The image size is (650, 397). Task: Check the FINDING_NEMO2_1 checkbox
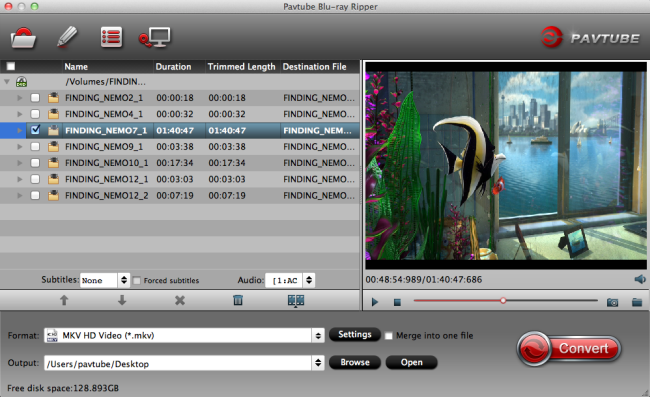pyautogui.click(x=35, y=98)
